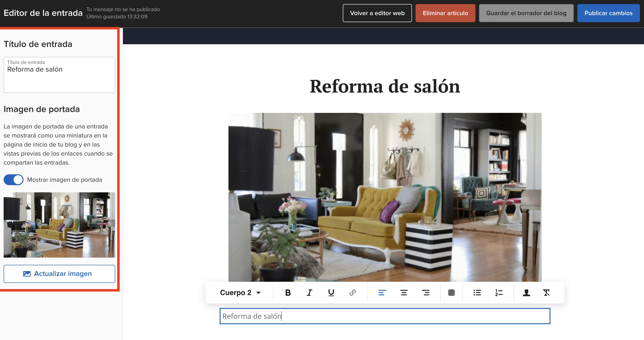The width and height of the screenshot is (644, 340).
Task: Center-align the text
Action: click(x=404, y=293)
